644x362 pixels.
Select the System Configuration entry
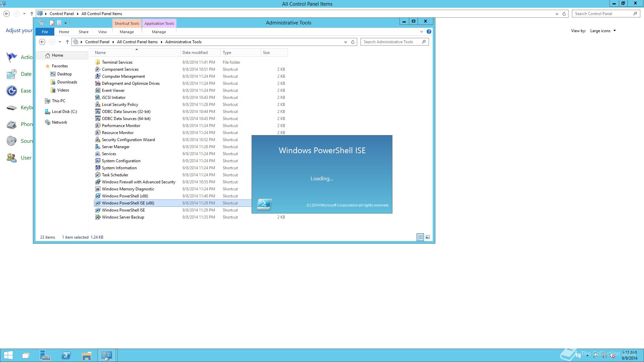pyautogui.click(x=121, y=161)
